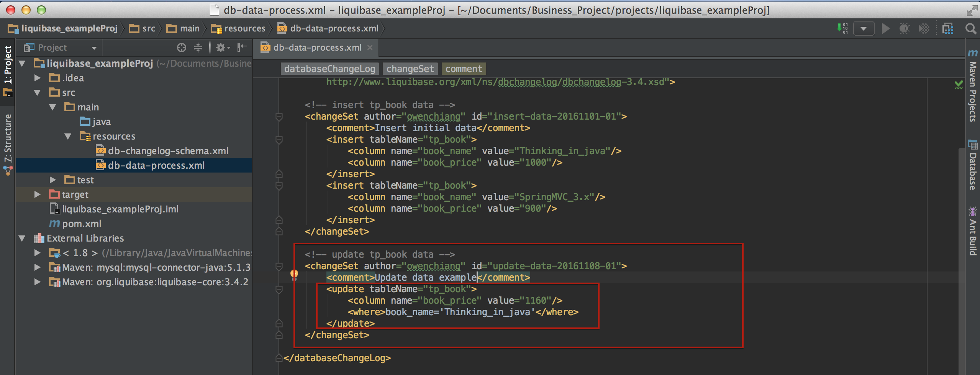The width and height of the screenshot is (980, 375).
Task: Click the pom.xml Maven icon
Action: click(54, 224)
